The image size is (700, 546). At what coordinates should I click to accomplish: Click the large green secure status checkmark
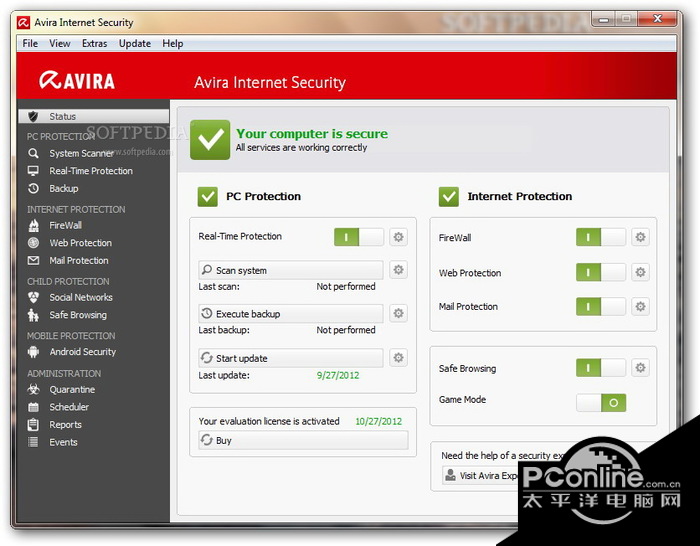point(210,140)
